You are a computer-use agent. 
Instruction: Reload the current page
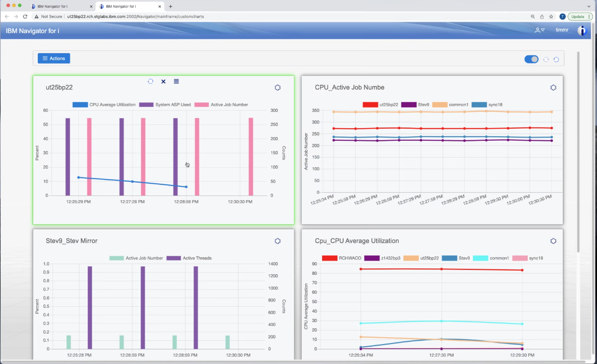pos(25,16)
